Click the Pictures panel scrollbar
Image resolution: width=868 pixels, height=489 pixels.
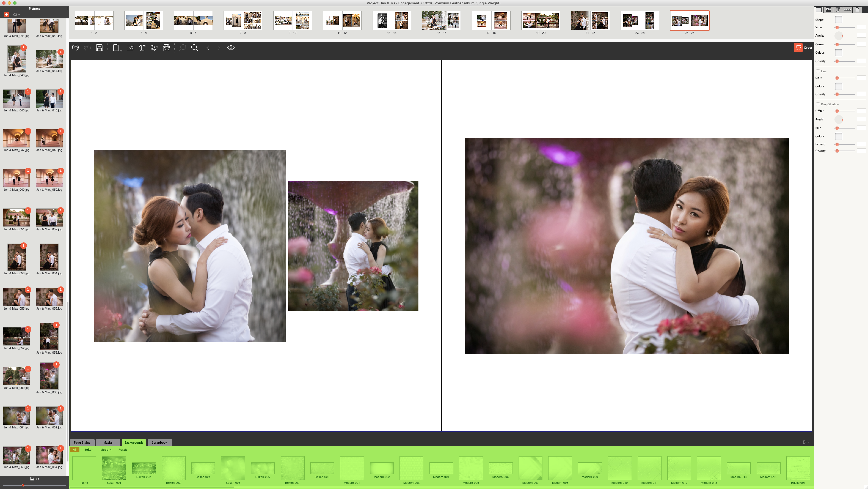click(68, 381)
